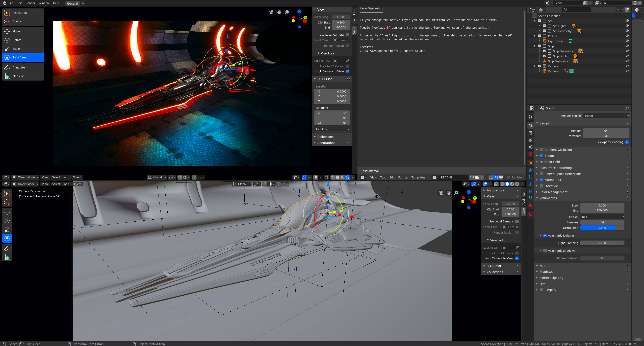This screenshot has width=644, height=346.
Task: Select wireframe shading in bottom viewport header
Action: [502, 184]
